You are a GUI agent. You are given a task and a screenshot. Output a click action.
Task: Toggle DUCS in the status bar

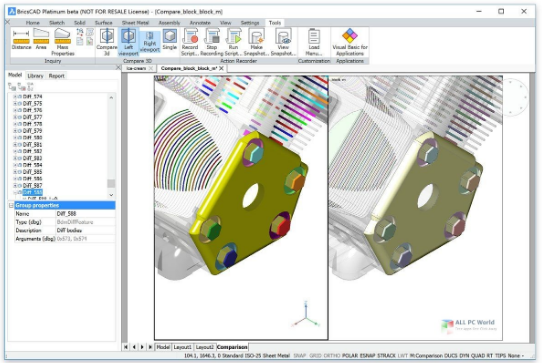click(451, 355)
